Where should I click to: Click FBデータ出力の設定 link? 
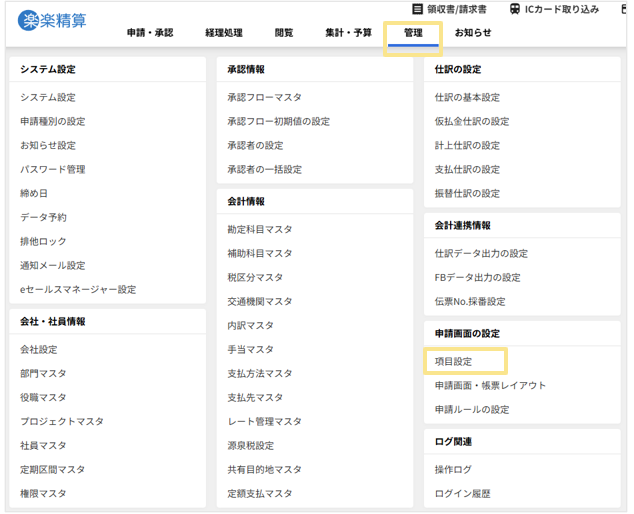(477, 277)
